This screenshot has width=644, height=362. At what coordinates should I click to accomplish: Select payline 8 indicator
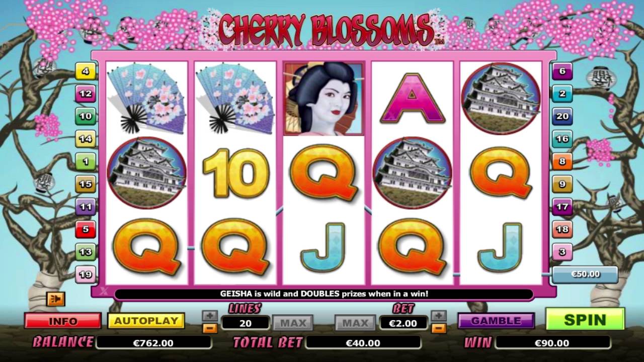tap(562, 161)
